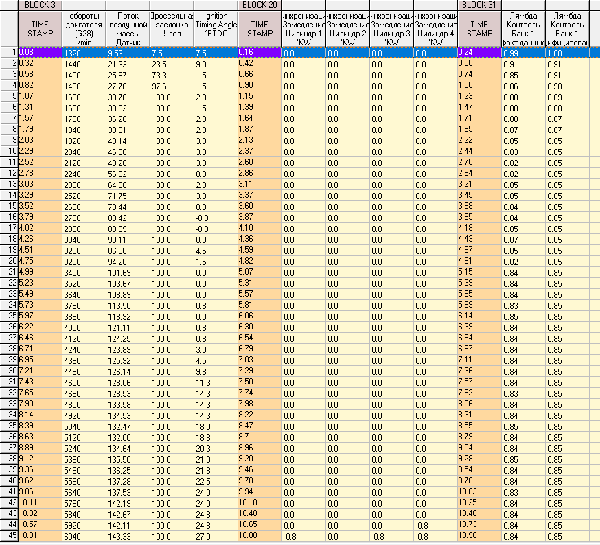Select row number 20 header
The image size is (600, 545).
tap(9, 261)
